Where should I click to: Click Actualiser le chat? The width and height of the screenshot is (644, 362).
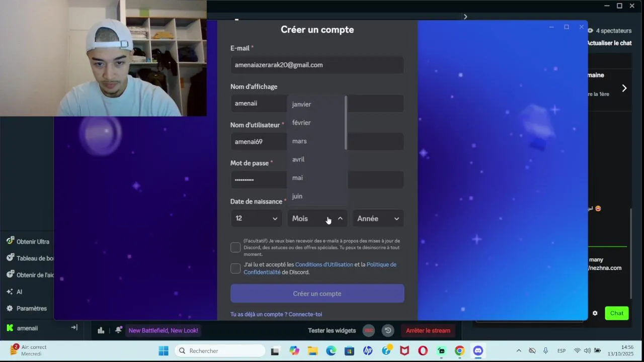click(x=609, y=43)
